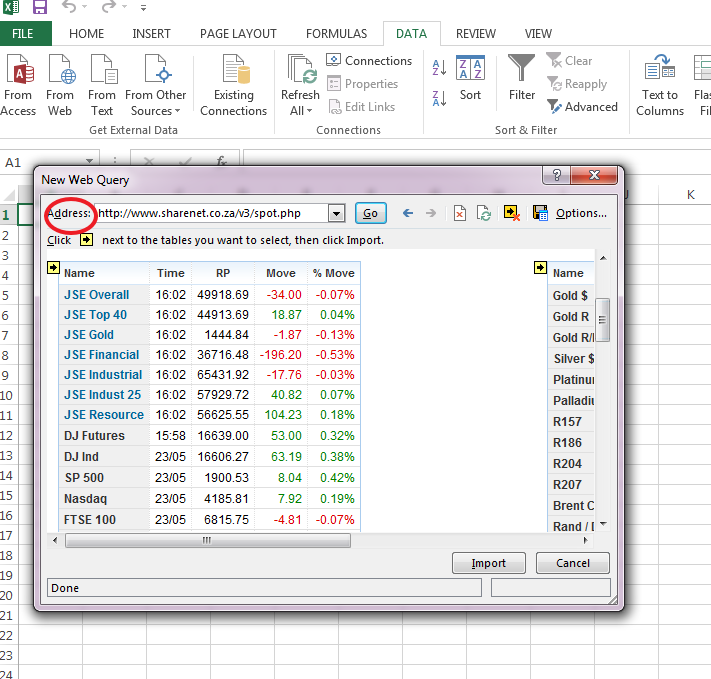Screen dimensions: 711x679
Task: Open the JSE Indust 25 link
Action: tap(102, 395)
